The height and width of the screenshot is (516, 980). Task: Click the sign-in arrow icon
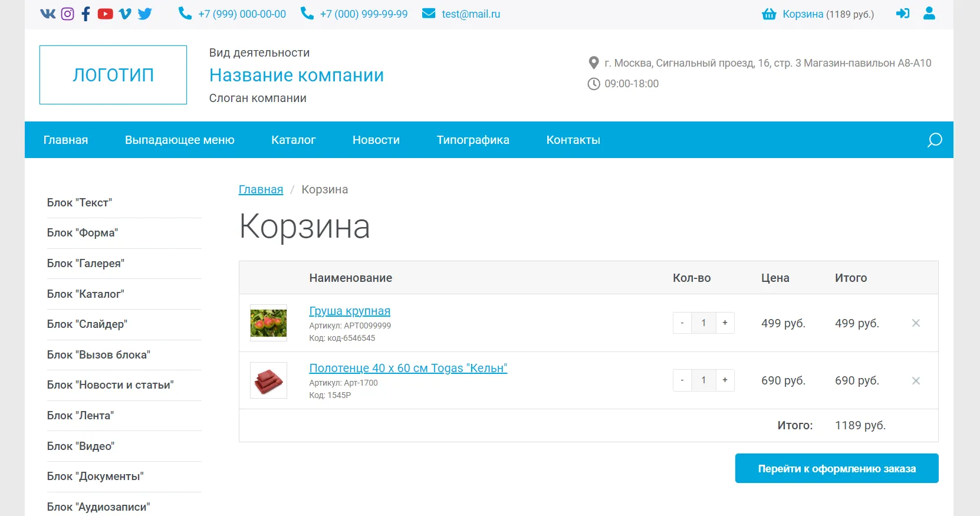click(903, 13)
